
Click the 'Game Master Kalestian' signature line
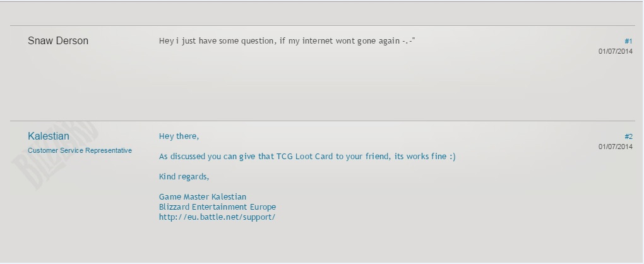(203, 196)
